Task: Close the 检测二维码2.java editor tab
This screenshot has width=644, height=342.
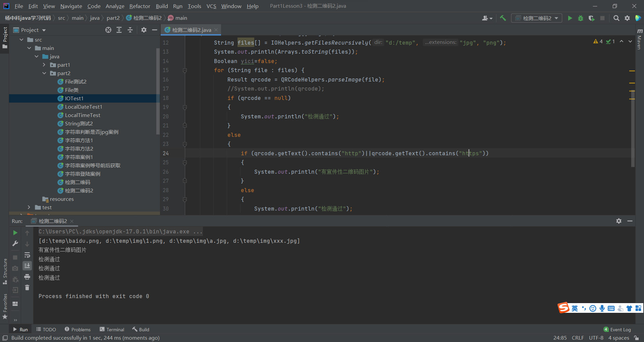Action: click(216, 30)
